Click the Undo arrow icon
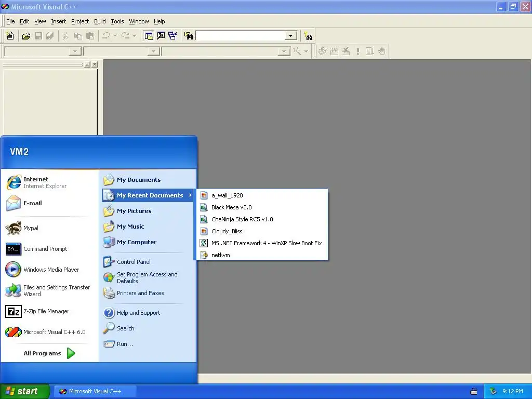Screen dimensions: 532x399 106,36
